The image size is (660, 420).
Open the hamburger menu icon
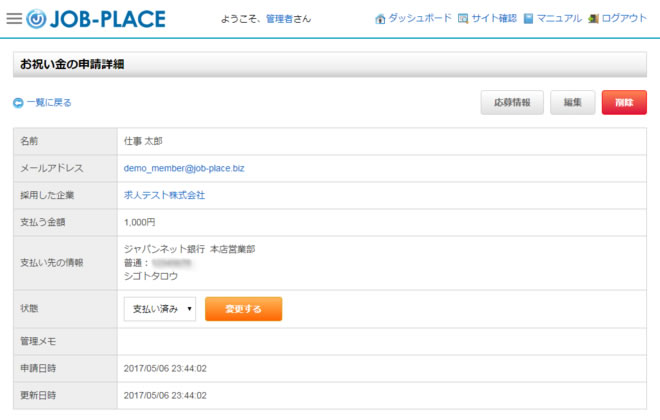point(13,18)
